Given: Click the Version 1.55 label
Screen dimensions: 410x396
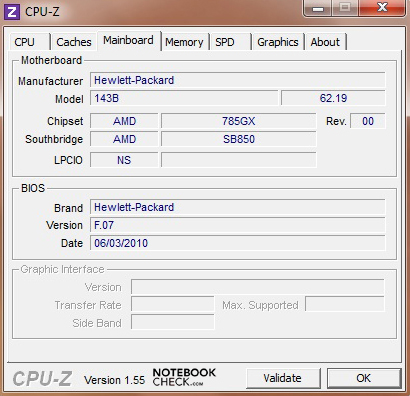Looking at the screenshot, I should click(114, 380).
